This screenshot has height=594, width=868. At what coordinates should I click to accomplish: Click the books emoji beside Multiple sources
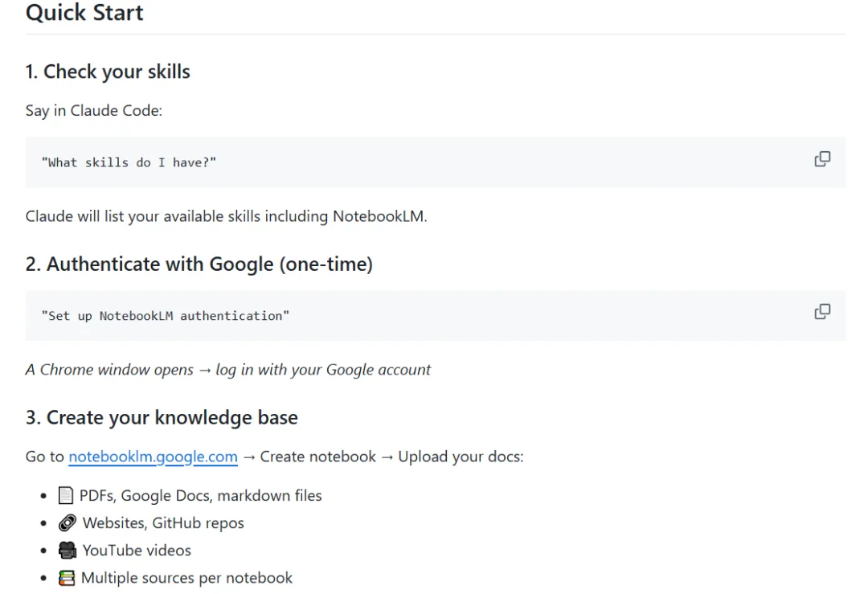(67, 578)
